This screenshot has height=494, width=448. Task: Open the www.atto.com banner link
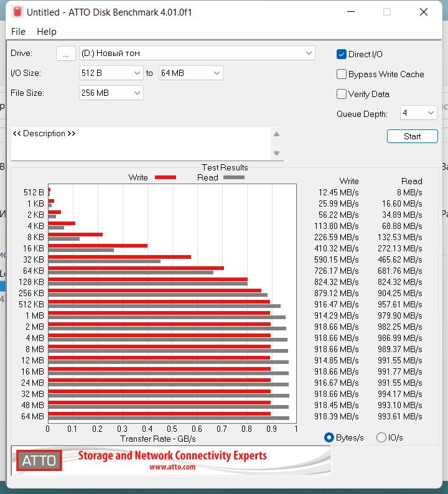(x=172, y=467)
